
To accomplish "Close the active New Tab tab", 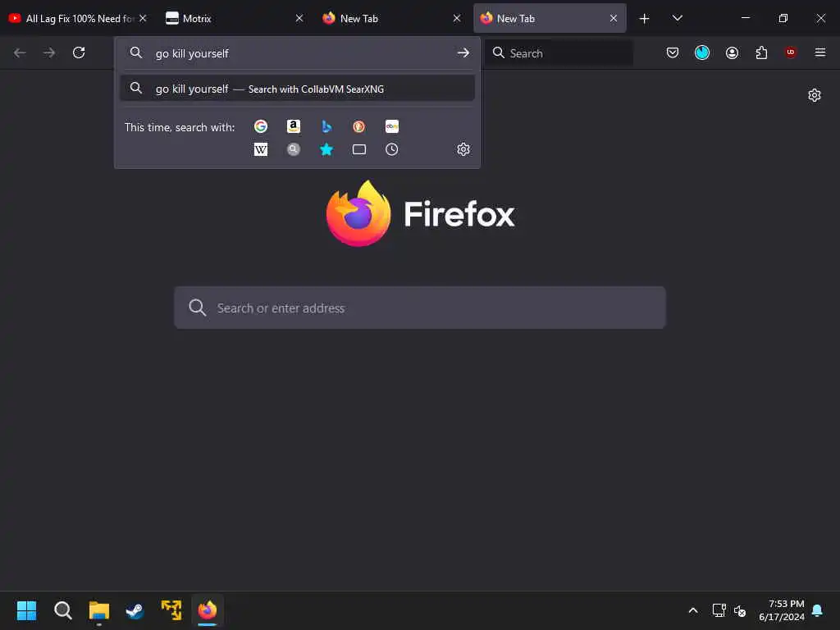I will point(614,18).
